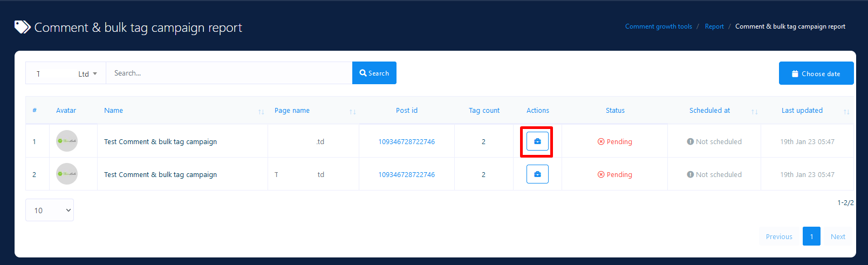
Task: Sort table by Page name column
Action: pos(352,112)
